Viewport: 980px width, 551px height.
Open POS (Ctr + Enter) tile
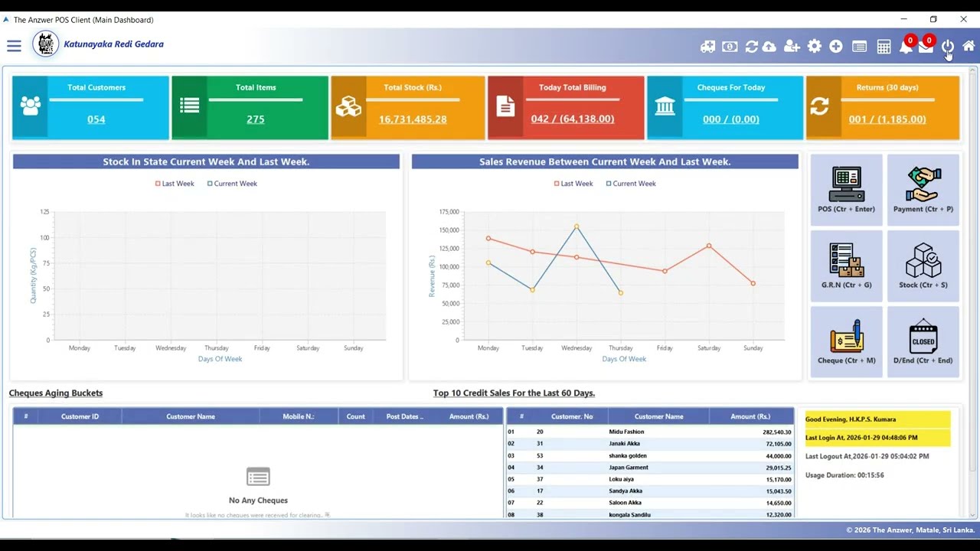[846, 190]
